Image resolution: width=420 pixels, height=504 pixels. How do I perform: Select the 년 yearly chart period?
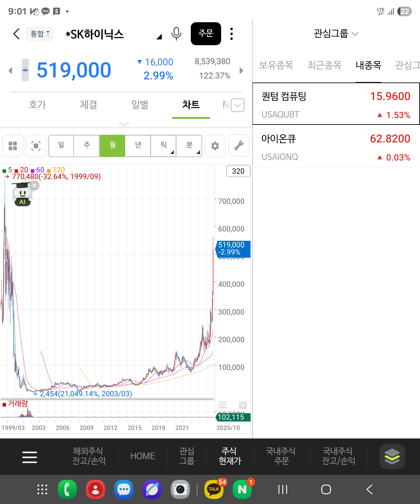tap(138, 146)
